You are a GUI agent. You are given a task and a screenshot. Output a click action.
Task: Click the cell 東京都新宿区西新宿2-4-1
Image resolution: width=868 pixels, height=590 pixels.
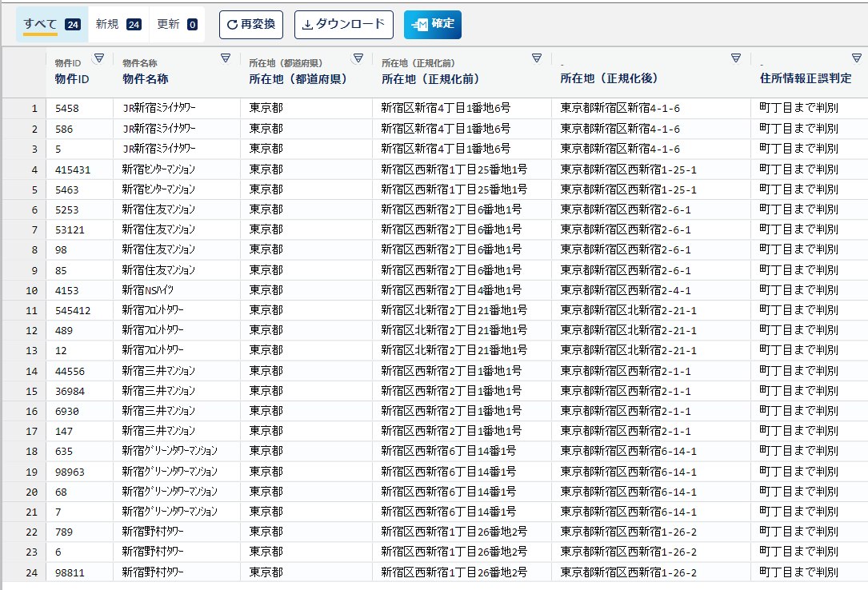623,289
